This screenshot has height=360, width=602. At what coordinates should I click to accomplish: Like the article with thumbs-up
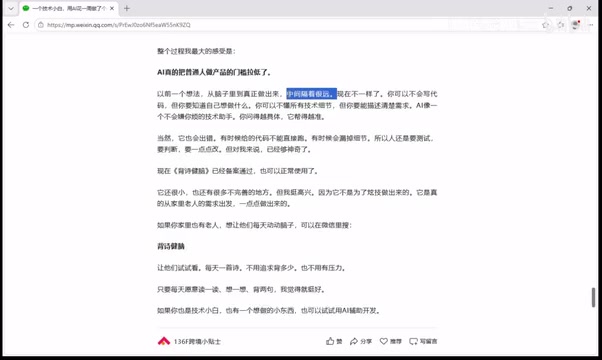click(x=334, y=341)
